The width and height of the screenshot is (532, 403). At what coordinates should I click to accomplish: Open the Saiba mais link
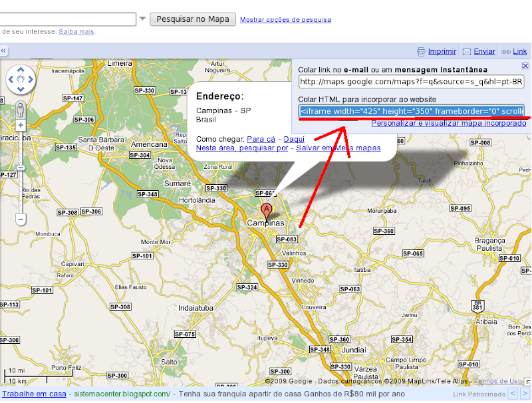[x=76, y=31]
